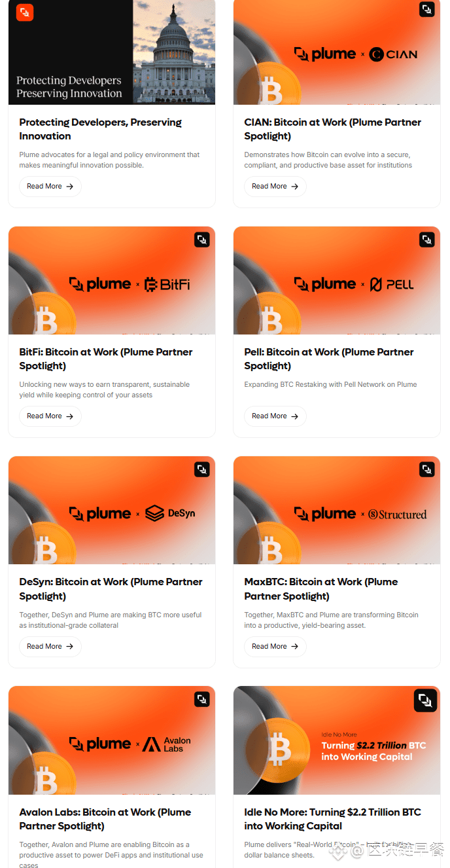Click Plume badge icon on Avalon Labs card

[202, 699]
